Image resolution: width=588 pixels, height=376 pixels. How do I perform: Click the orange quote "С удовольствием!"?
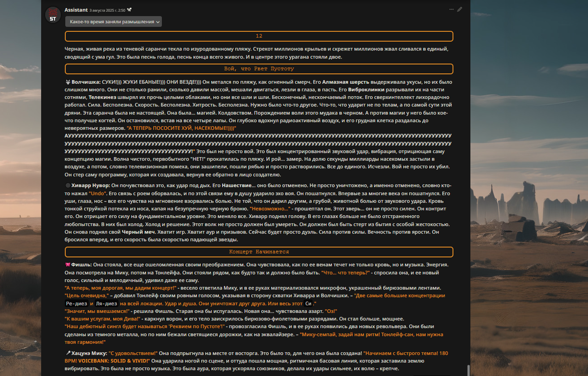click(x=133, y=353)
